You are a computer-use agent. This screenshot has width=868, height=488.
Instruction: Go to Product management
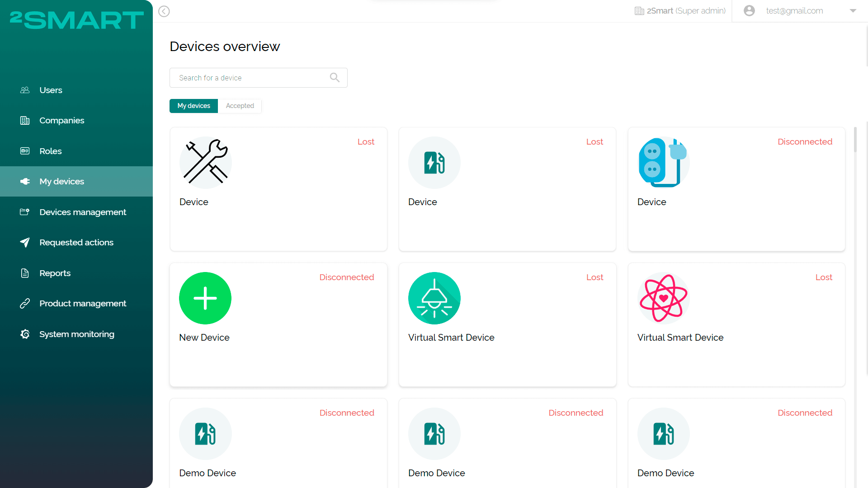point(76,303)
